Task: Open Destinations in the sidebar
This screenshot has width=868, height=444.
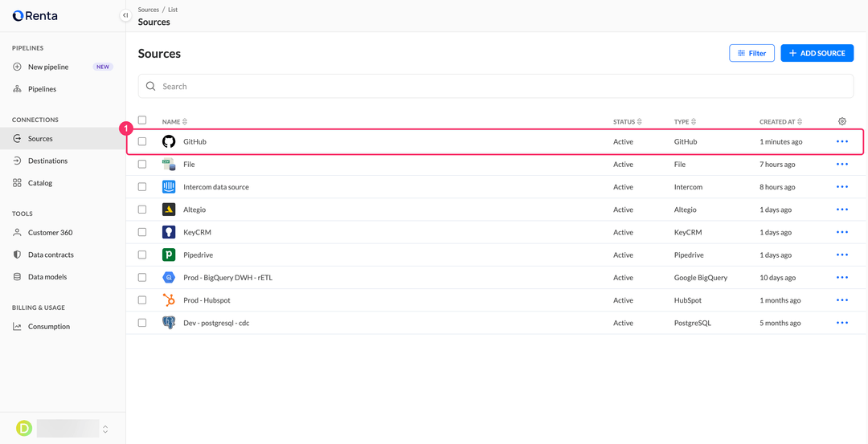Action: [x=63, y=161]
